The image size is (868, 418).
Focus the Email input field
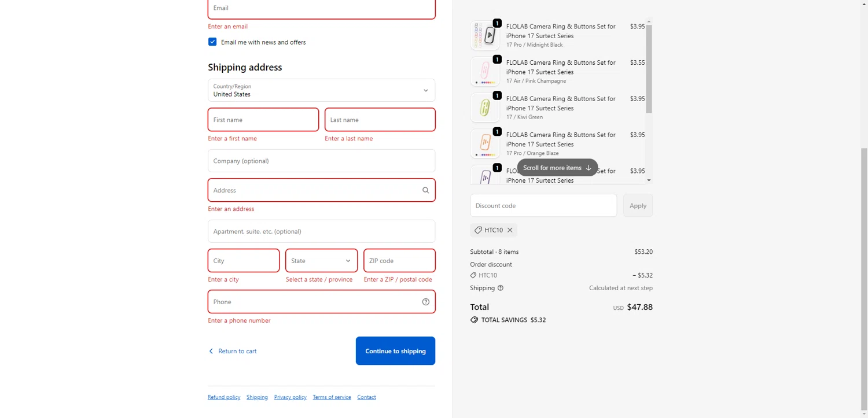322,9
